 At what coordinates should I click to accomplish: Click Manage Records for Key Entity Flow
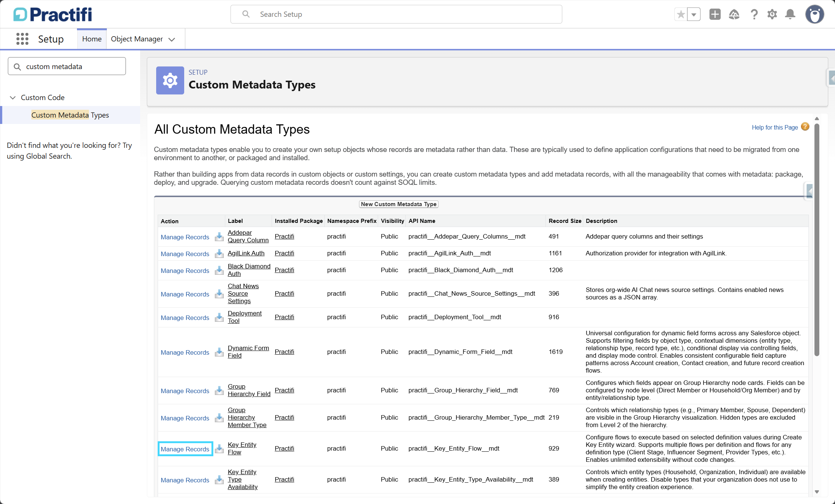click(x=185, y=449)
